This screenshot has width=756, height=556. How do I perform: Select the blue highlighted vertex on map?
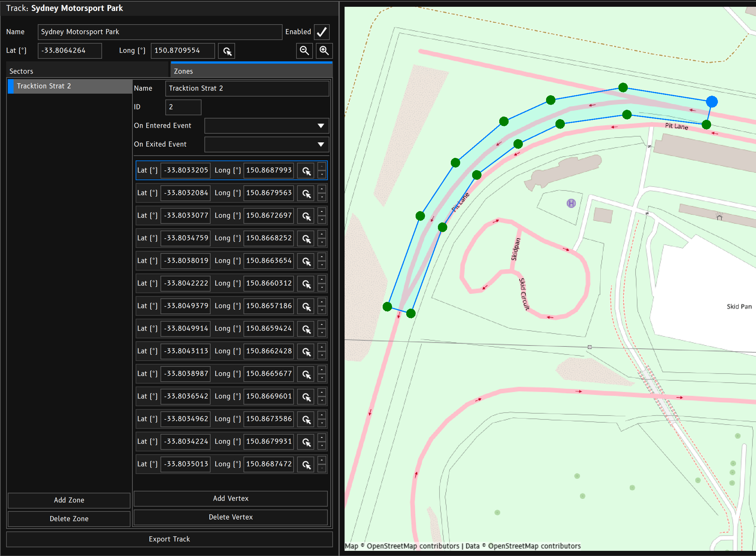[711, 102]
